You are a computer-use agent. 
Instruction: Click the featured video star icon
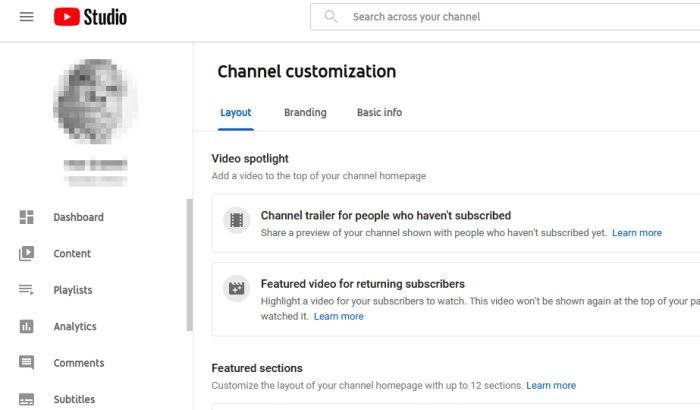pos(237,288)
